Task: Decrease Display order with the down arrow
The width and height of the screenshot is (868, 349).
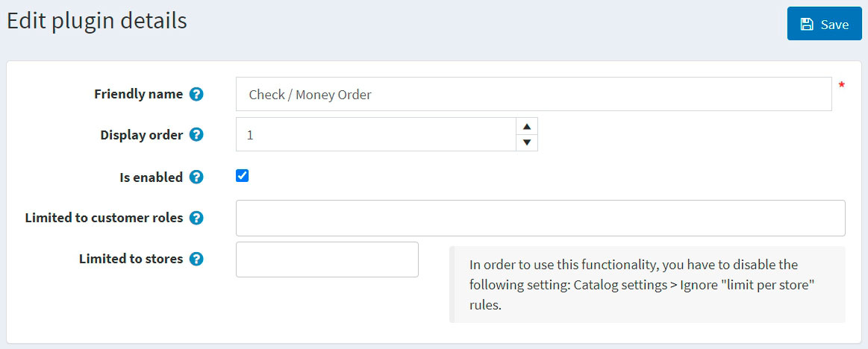Action: [527, 142]
